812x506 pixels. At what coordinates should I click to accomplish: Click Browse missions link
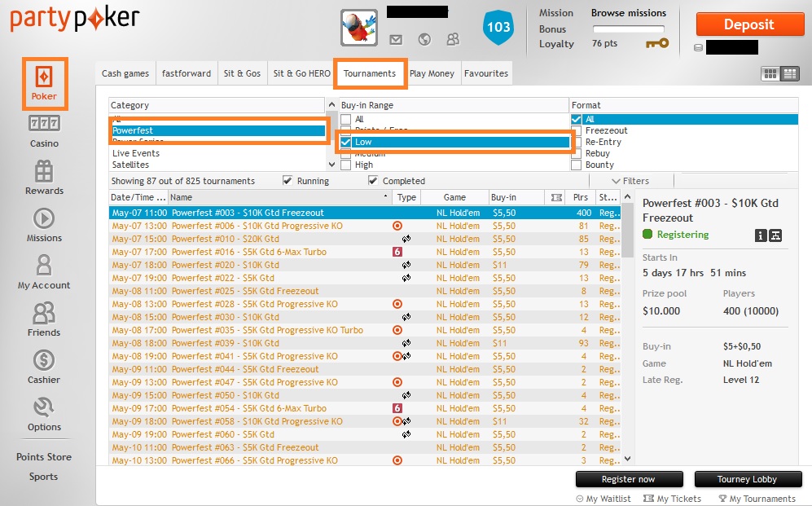click(629, 13)
